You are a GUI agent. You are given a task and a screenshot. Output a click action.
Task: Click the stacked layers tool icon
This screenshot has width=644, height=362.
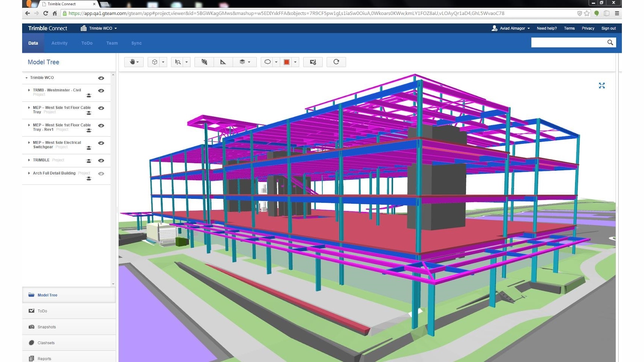click(x=242, y=62)
